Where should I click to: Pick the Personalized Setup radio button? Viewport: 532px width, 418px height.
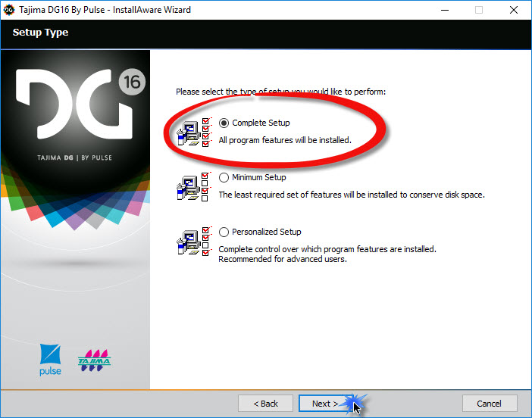224,232
